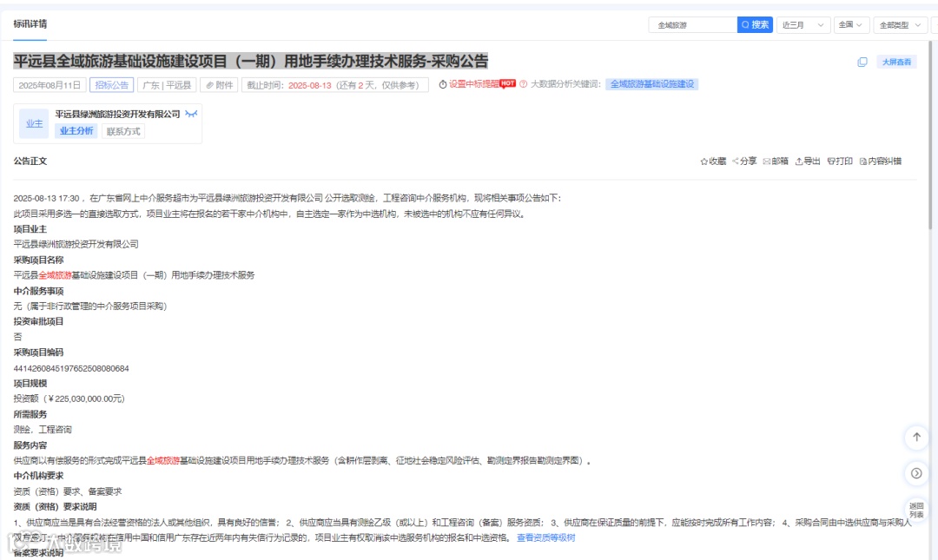Open the 近三月 time range dropdown
Image resolution: width=938 pixels, height=560 pixels.
coord(803,24)
